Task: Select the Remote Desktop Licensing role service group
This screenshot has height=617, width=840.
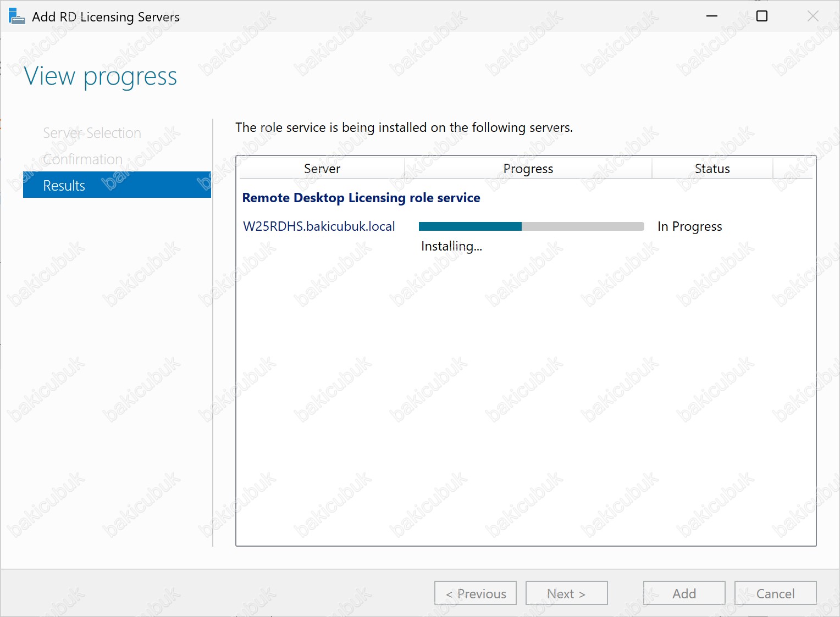Action: click(361, 198)
